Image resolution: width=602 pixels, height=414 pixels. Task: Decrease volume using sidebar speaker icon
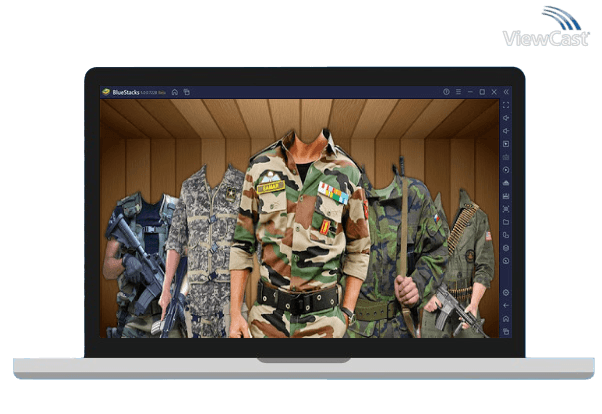506,131
